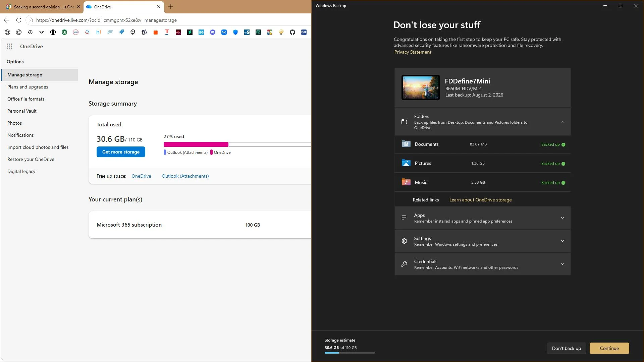Click the OneDrive free up space link
The height and width of the screenshot is (362, 644).
click(x=141, y=176)
